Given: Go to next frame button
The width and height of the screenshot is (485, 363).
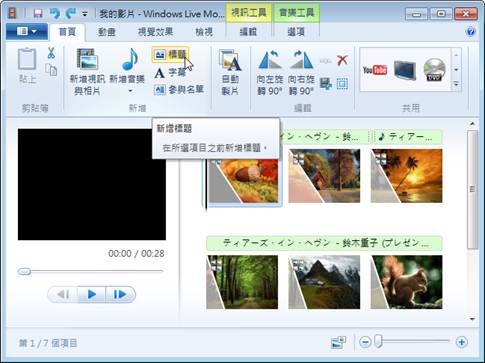Looking at the screenshot, I should coord(120,294).
